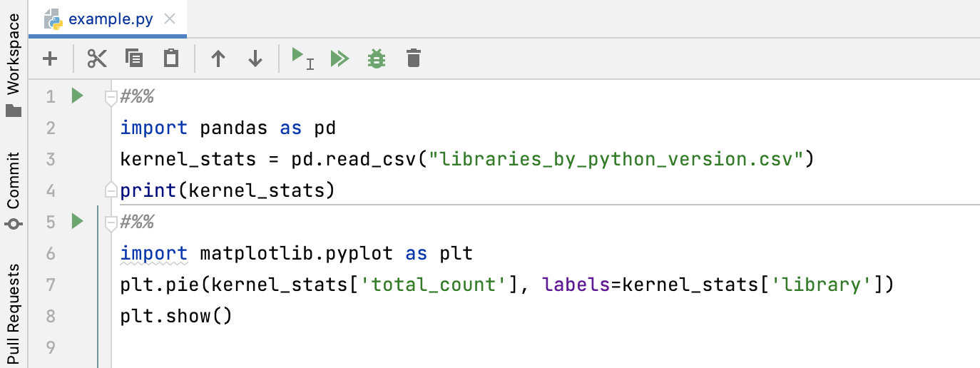Click 'plt.pie' on line 7

[x=160, y=285]
